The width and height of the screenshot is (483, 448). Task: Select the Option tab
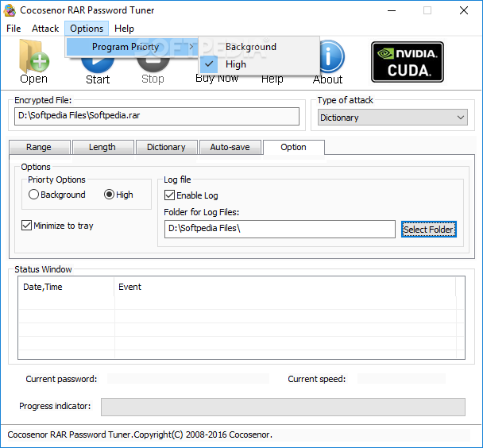pos(294,147)
